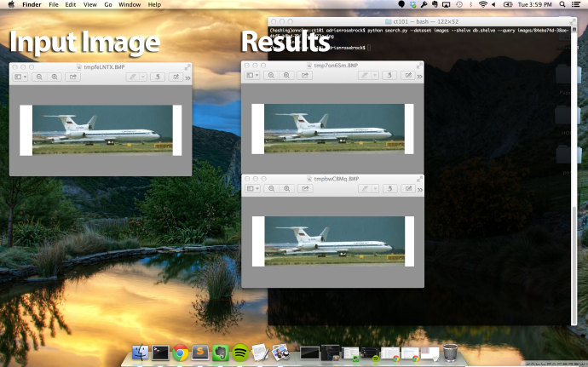The width and height of the screenshot is (588, 367).
Task: Enter full screen for tmpfeLNTX.BMP window
Action: tap(187, 66)
